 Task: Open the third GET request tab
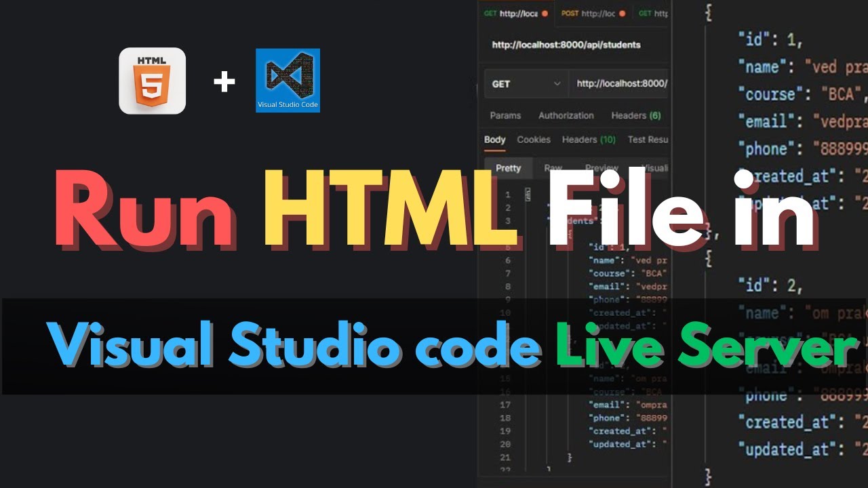pyautogui.click(x=653, y=13)
